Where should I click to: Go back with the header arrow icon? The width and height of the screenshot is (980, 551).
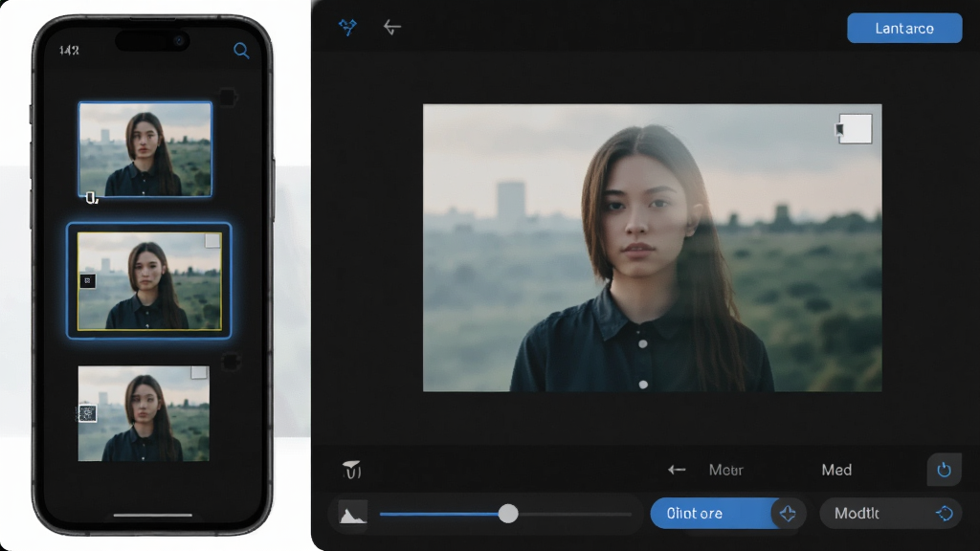391,28
